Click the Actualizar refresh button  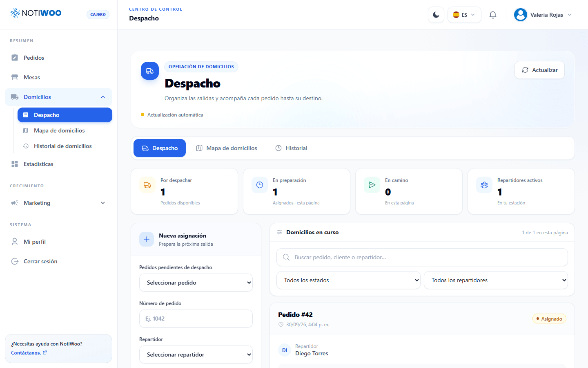[539, 70]
